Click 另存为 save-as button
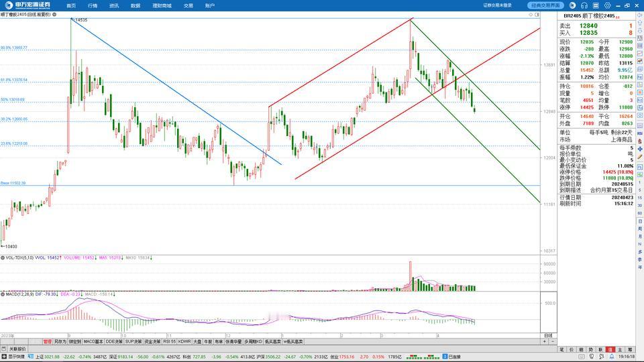This screenshot has height=362, width=644. pyautogui.click(x=60, y=341)
